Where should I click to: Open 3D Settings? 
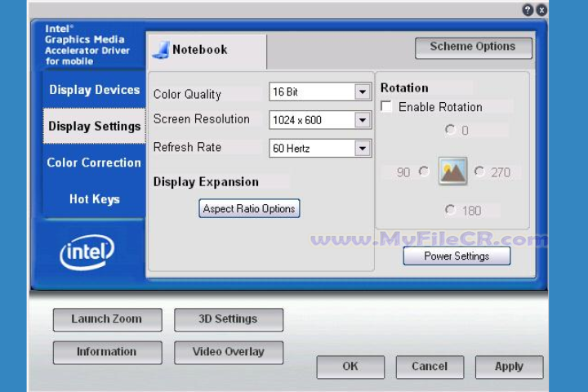pos(229,319)
